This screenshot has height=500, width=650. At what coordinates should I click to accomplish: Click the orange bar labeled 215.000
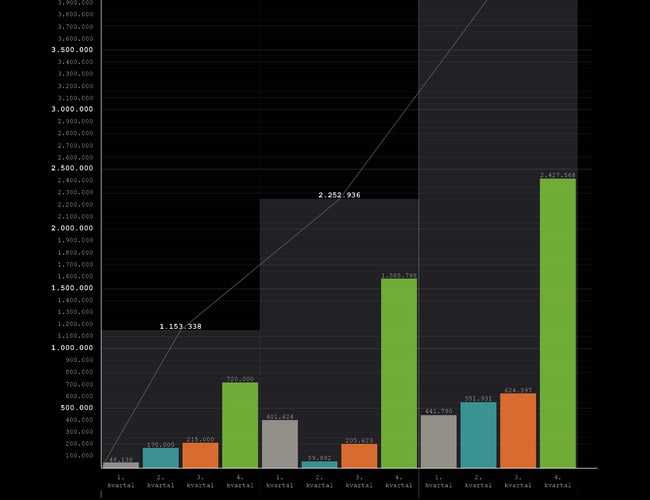[x=200, y=455]
